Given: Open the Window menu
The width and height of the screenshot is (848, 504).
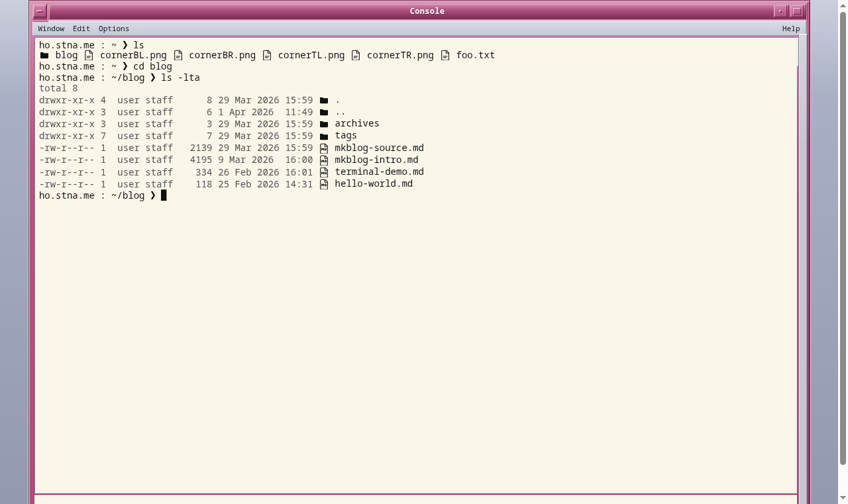Looking at the screenshot, I should [51, 28].
